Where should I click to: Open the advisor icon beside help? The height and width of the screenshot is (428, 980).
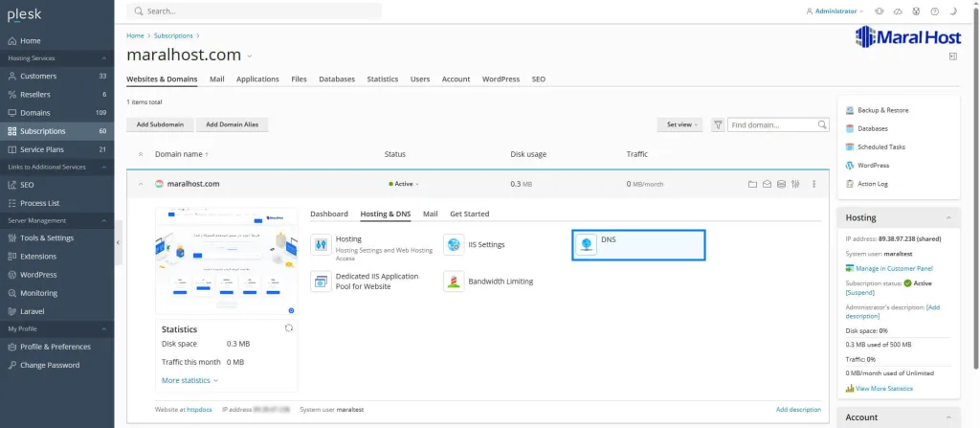click(x=916, y=11)
